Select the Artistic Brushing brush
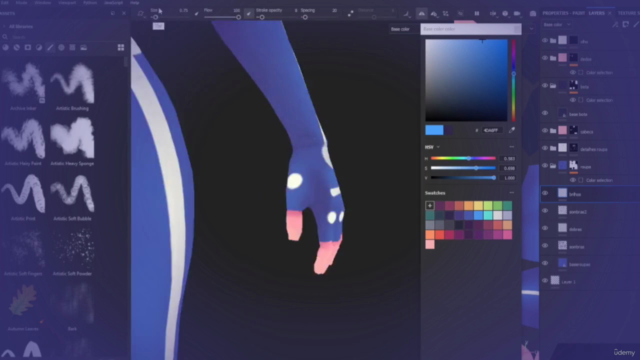640x360 pixels. tap(72, 87)
